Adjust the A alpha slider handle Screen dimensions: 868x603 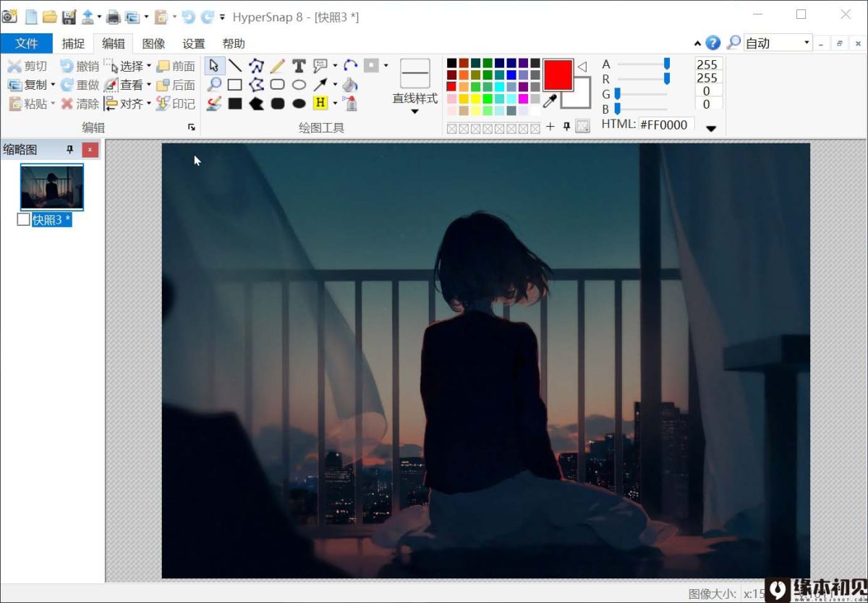pyautogui.click(x=667, y=64)
